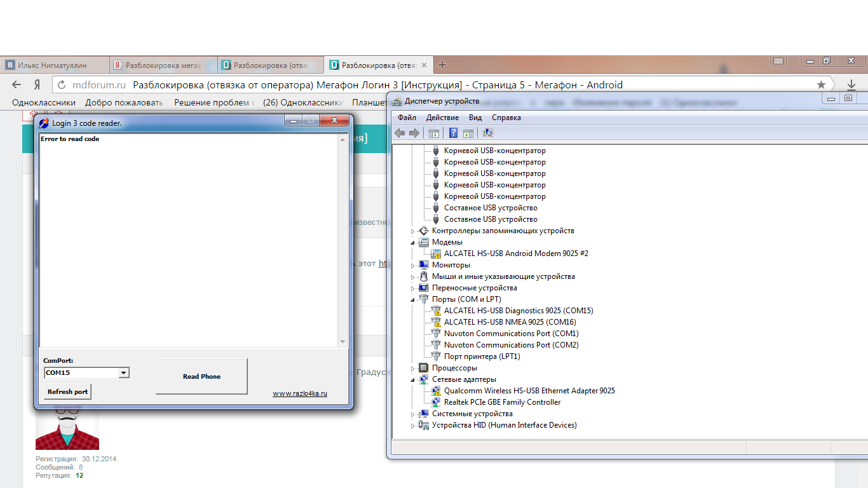Click the Refresh port button
The image size is (868, 488).
(67, 392)
